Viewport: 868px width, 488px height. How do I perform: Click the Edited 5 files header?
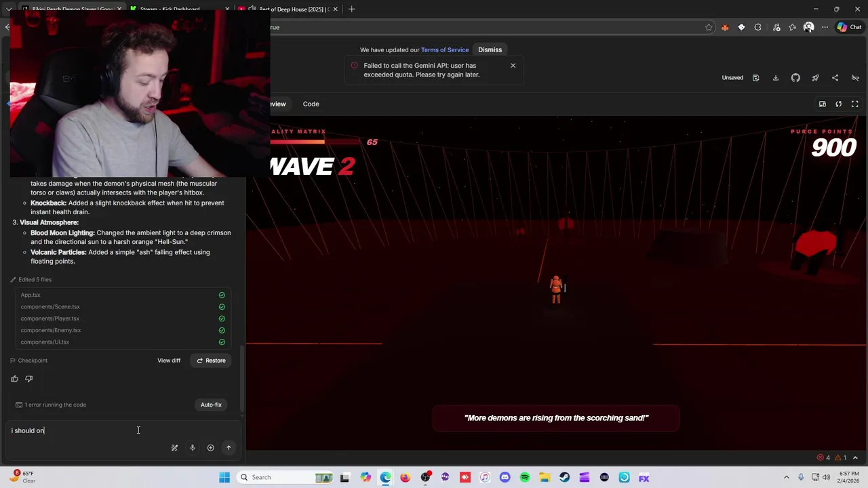[x=31, y=279]
